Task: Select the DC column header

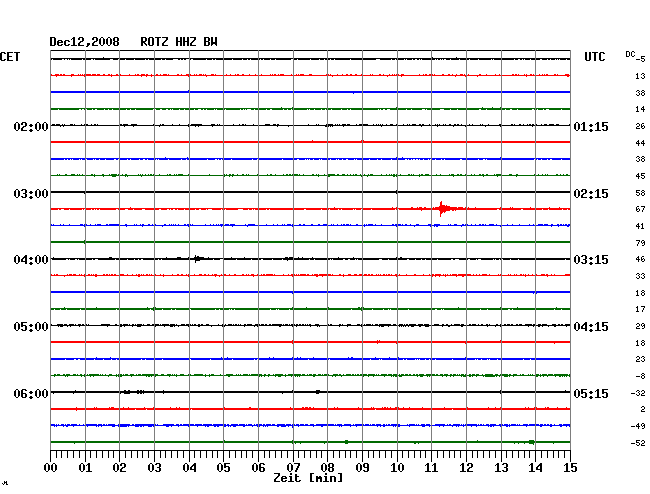Action: click(x=630, y=54)
